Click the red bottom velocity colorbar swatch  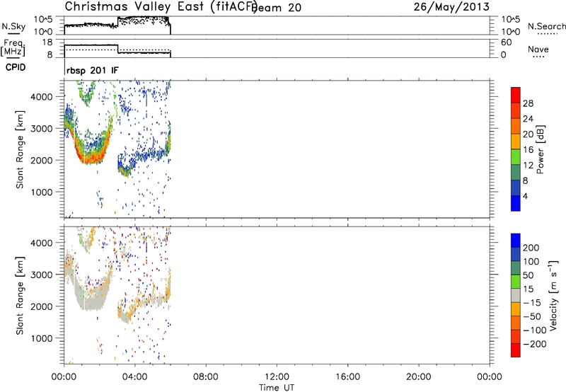click(x=516, y=350)
